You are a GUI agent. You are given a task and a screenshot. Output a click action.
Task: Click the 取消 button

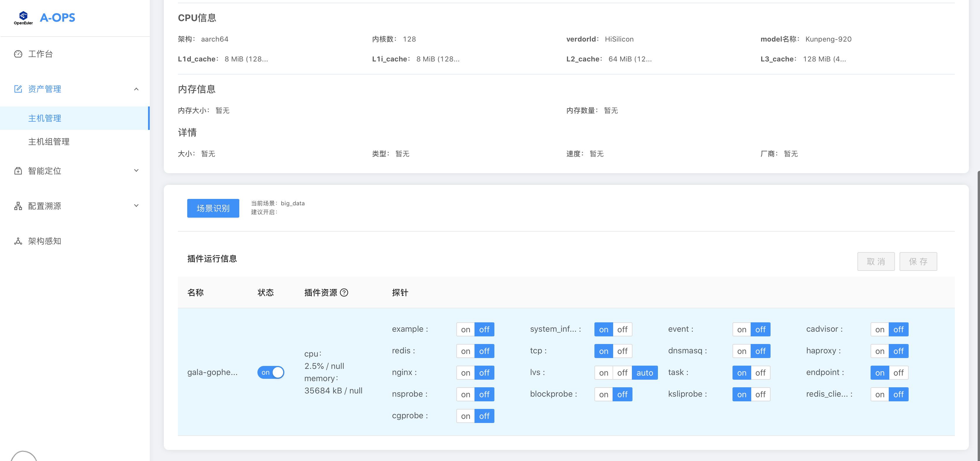pyautogui.click(x=875, y=262)
